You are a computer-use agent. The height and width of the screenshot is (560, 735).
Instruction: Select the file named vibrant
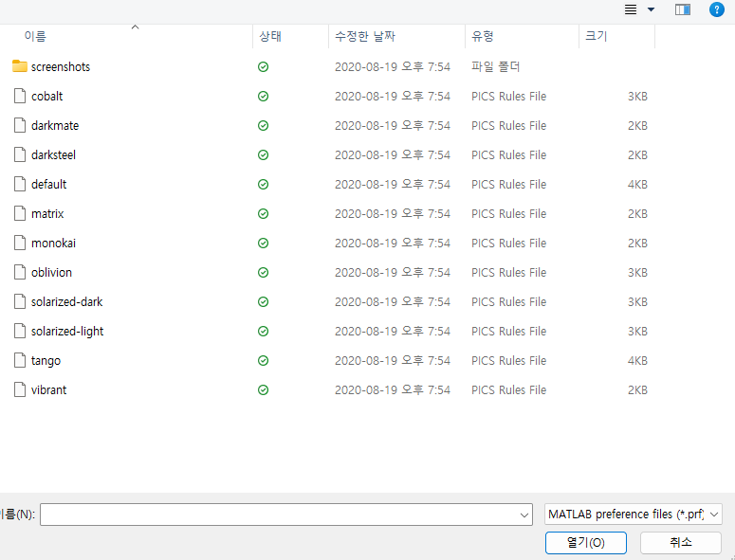click(48, 389)
